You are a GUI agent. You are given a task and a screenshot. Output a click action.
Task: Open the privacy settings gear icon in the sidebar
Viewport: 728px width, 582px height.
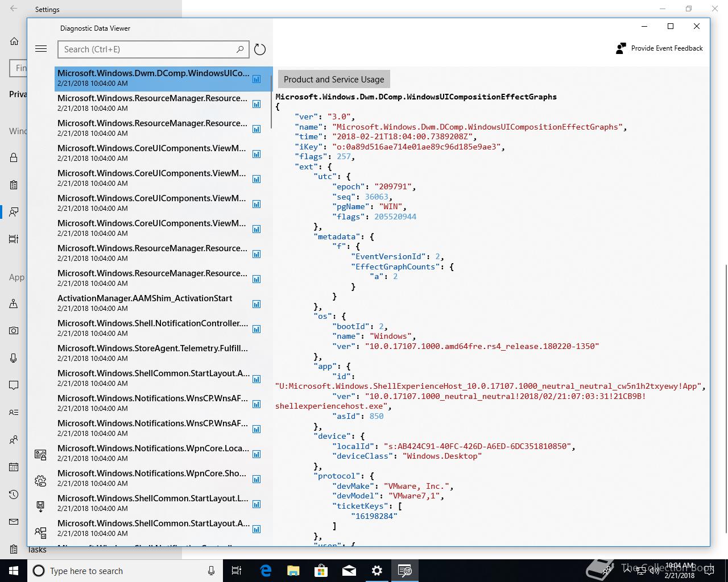[40, 481]
